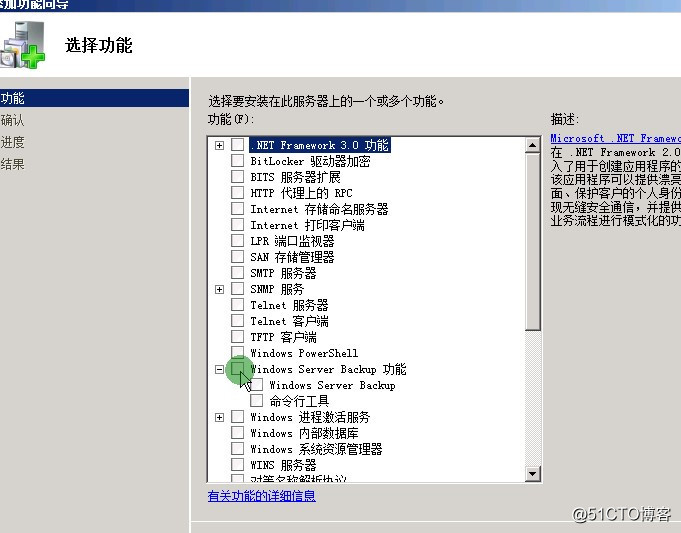This screenshot has width=681, height=533.
Task: Check TFTP 客户端 checkbox
Action: [237, 337]
